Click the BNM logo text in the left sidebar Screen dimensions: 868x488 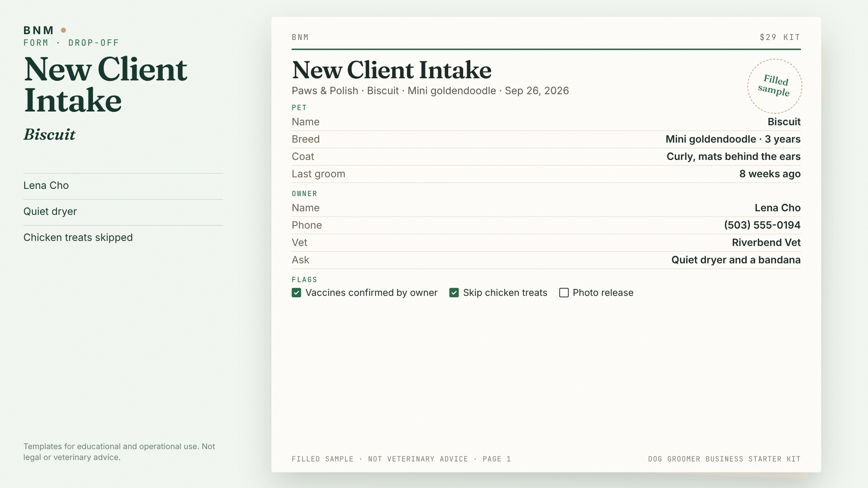39,30
